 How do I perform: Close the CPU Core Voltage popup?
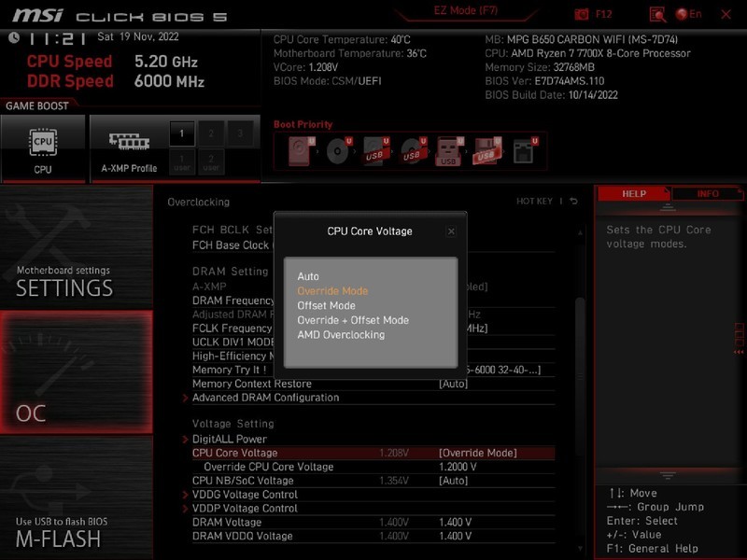[x=451, y=231]
